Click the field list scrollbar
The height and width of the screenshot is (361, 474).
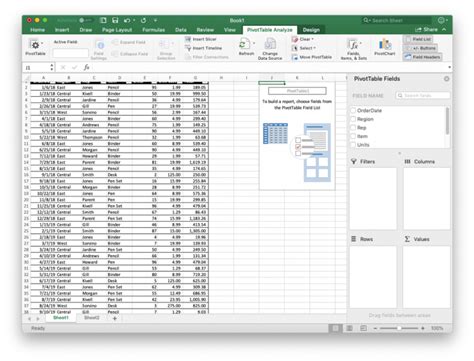coord(447,121)
